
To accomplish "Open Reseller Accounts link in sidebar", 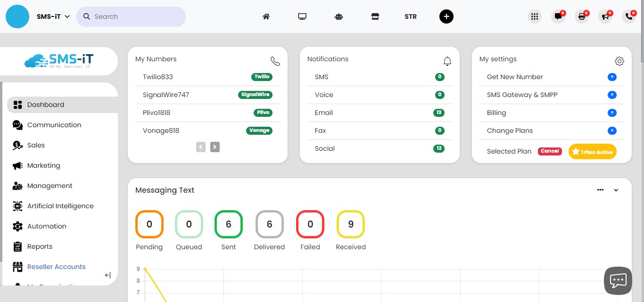I will tap(56, 267).
